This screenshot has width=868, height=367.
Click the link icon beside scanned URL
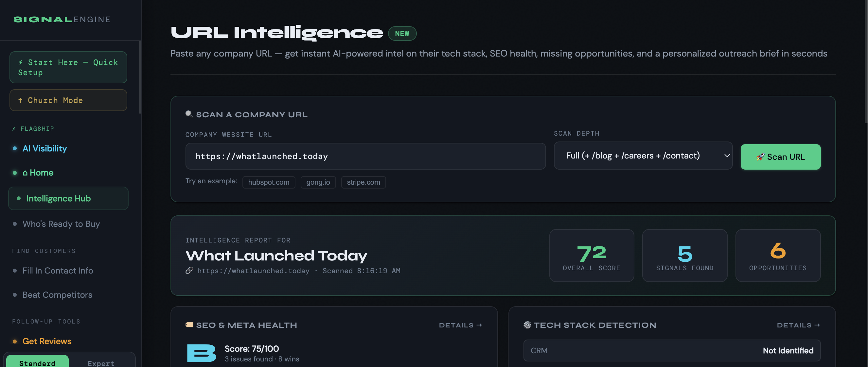tap(189, 270)
